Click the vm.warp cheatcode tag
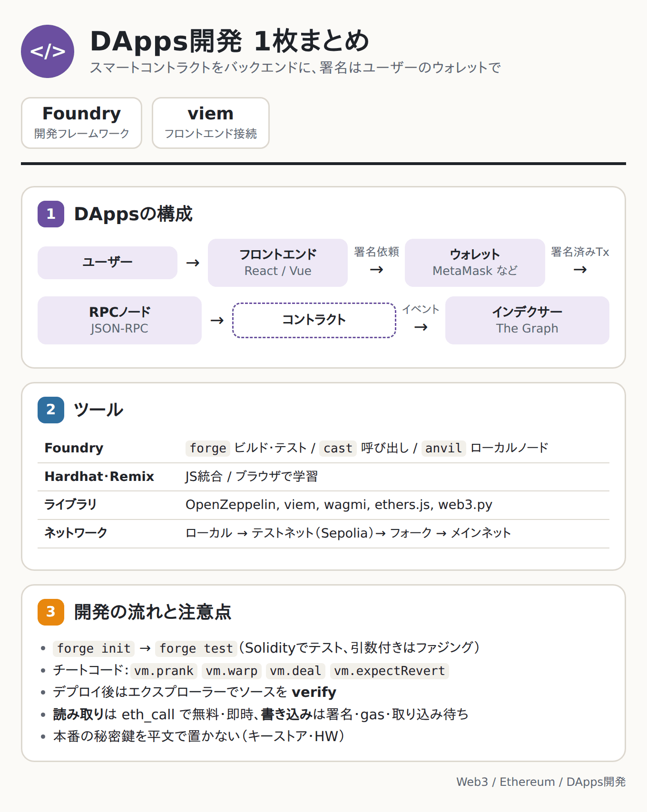Viewport: 647px width, 812px height. (x=232, y=671)
